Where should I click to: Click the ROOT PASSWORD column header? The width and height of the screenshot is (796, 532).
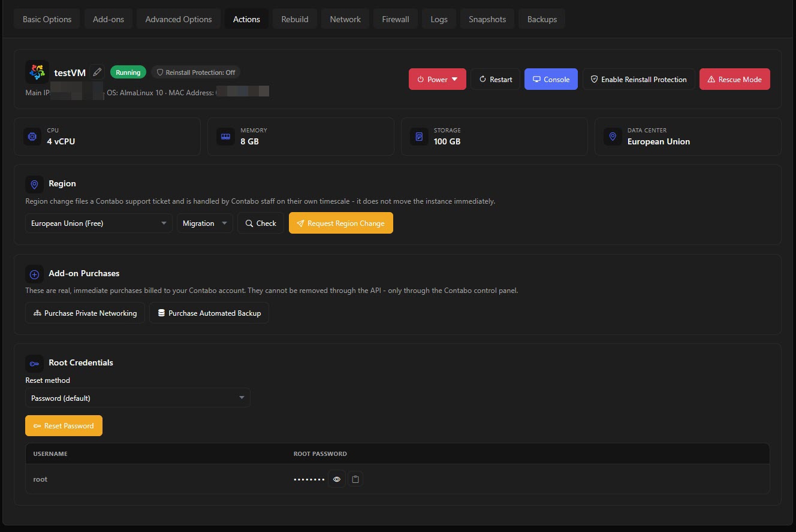320,454
